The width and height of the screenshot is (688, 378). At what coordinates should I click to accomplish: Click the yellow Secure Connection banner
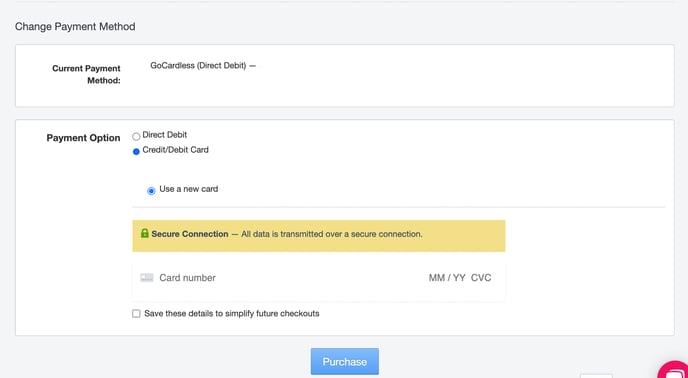click(x=319, y=236)
